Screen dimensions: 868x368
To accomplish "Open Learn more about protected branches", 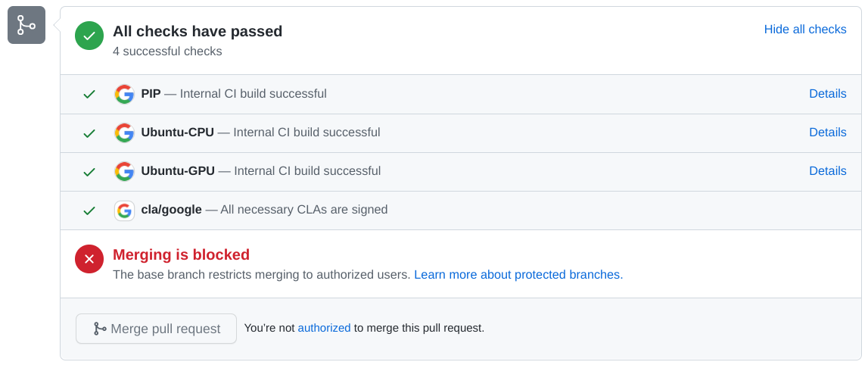I will coord(518,275).
